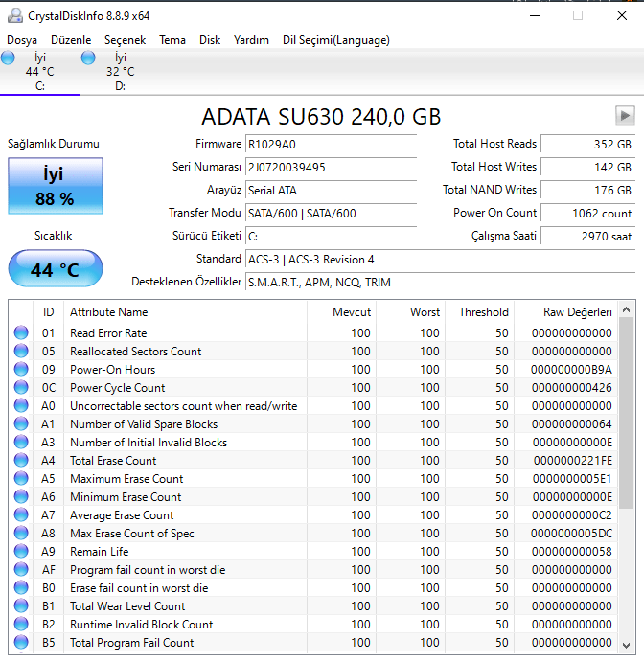
Task: Click the status icon for Program fail count
Action: click(x=21, y=569)
